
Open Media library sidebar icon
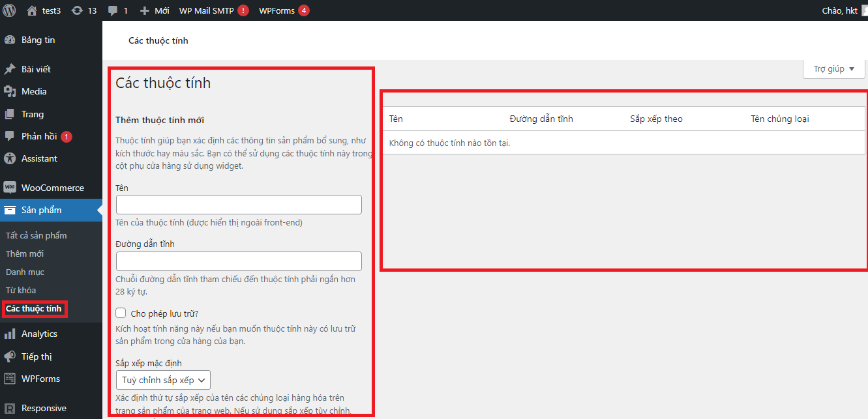10,91
